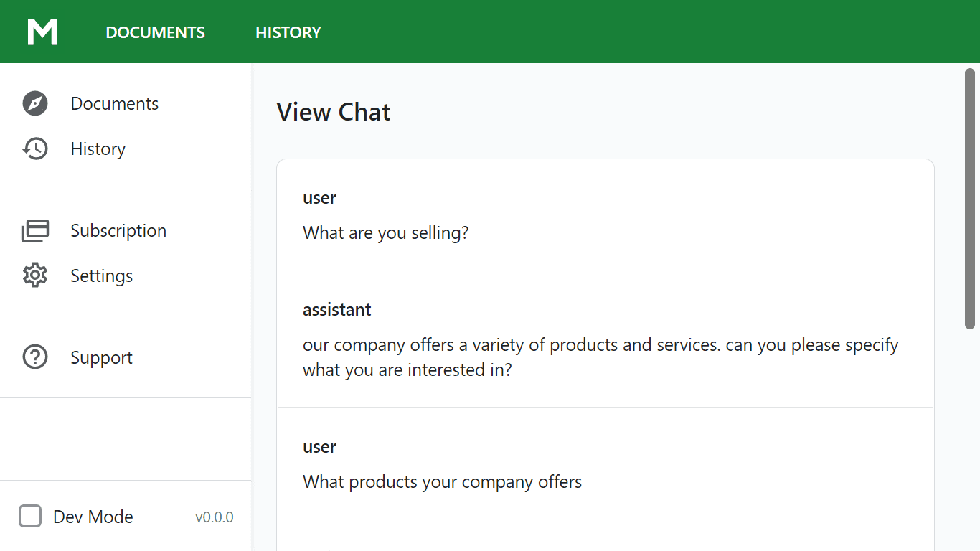The height and width of the screenshot is (551, 980).
Task: Open HISTORY in the top navigation bar
Action: [x=288, y=32]
